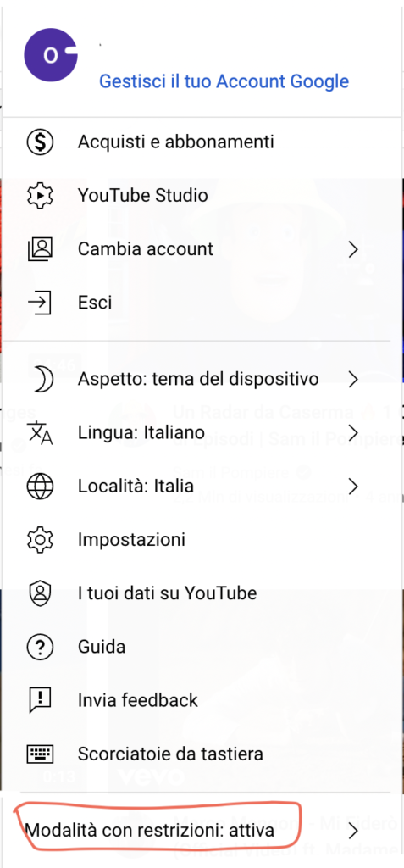Image resolution: width=404 pixels, height=868 pixels.
Task: Click the language translate icon
Action: click(40, 432)
